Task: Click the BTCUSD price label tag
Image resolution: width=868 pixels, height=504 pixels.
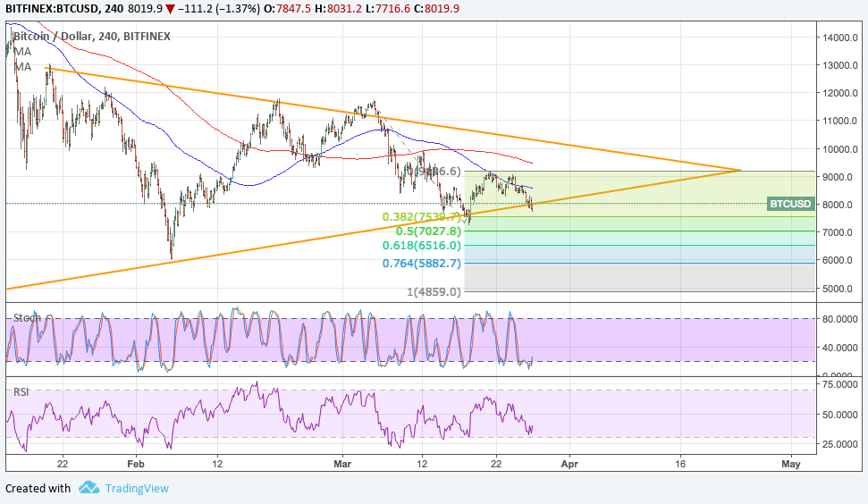Action: (x=790, y=204)
